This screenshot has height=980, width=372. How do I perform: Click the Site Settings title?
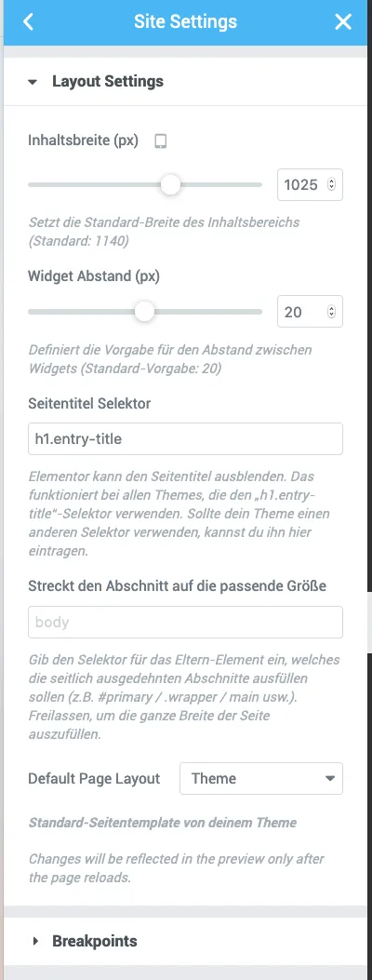(185, 22)
